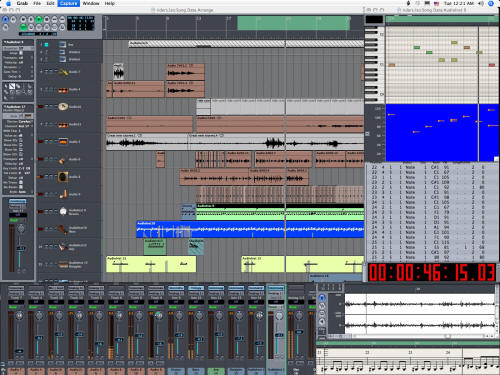Screen dimensions: 500x375
Task: Open the highlighted Quantize field in region parameters
Action: pyautogui.click(x=18, y=48)
